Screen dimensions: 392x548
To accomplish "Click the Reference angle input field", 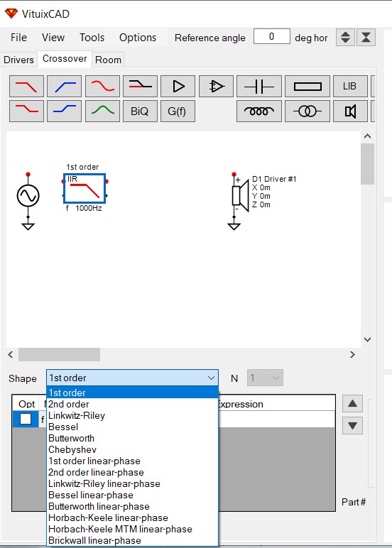I will click(272, 37).
